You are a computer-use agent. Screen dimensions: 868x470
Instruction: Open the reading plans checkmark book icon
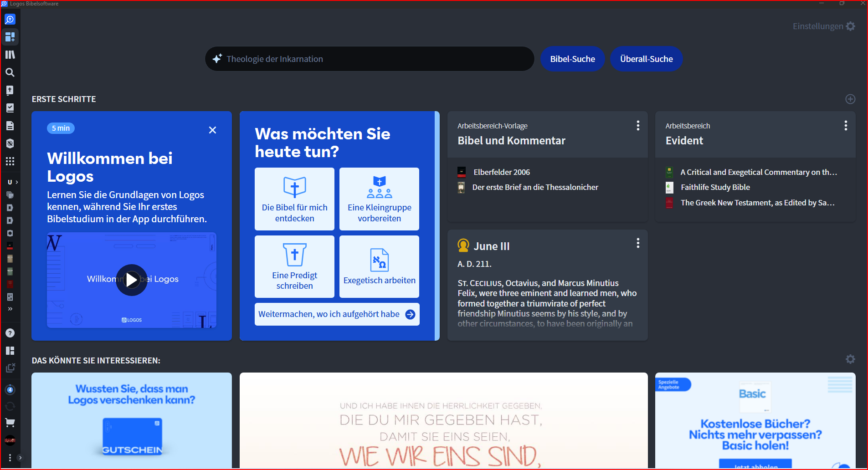(10, 108)
